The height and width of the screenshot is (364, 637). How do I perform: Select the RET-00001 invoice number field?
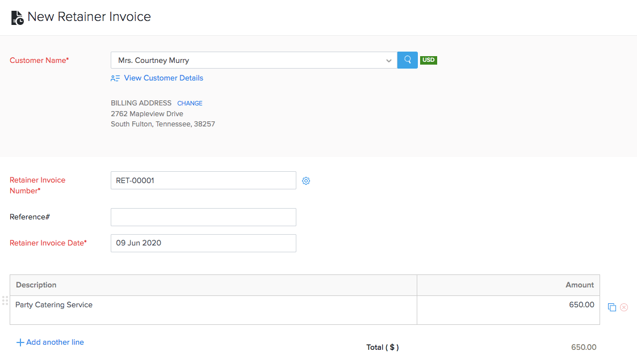point(203,180)
